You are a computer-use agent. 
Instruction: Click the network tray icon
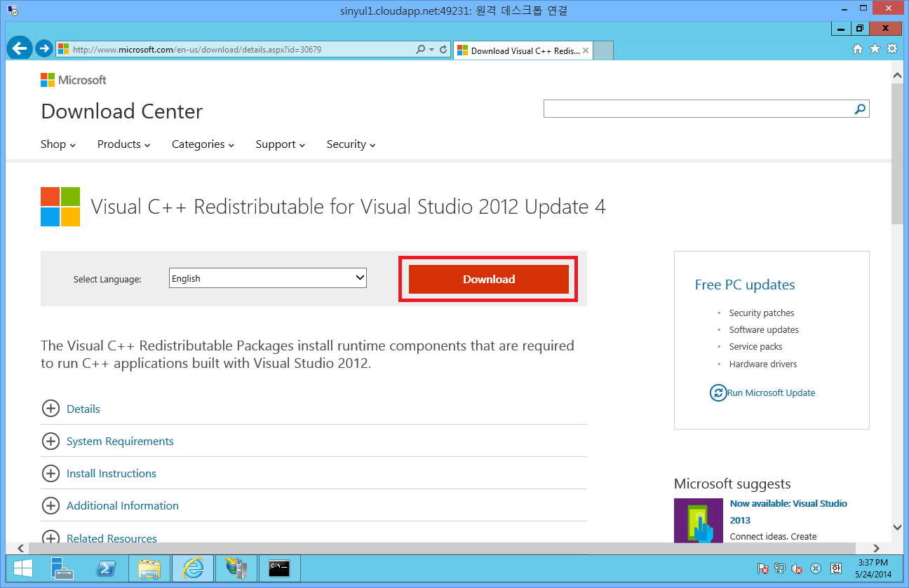(x=780, y=568)
